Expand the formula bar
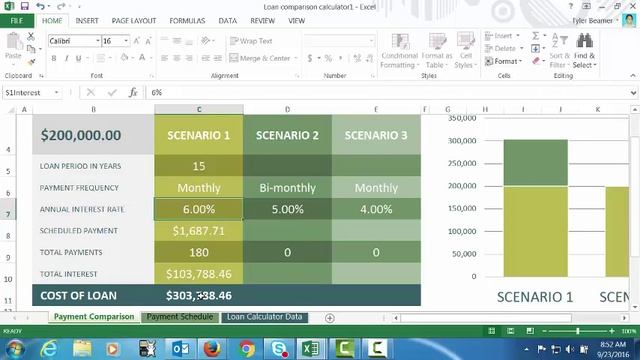This screenshot has width=640, height=360. 633,93
